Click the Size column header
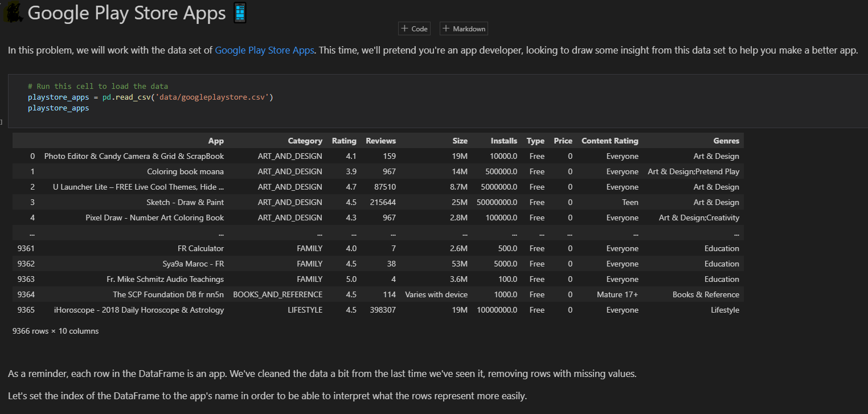The width and height of the screenshot is (868, 414). point(460,141)
